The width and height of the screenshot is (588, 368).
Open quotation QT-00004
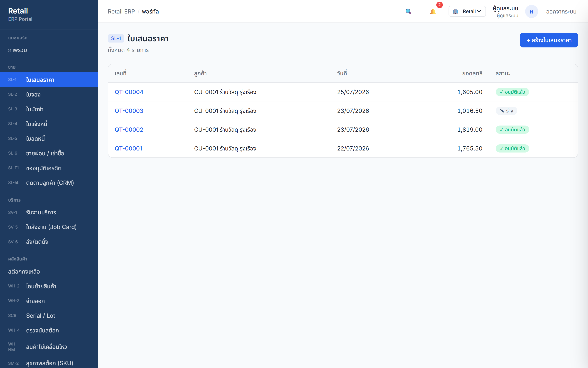[129, 92]
